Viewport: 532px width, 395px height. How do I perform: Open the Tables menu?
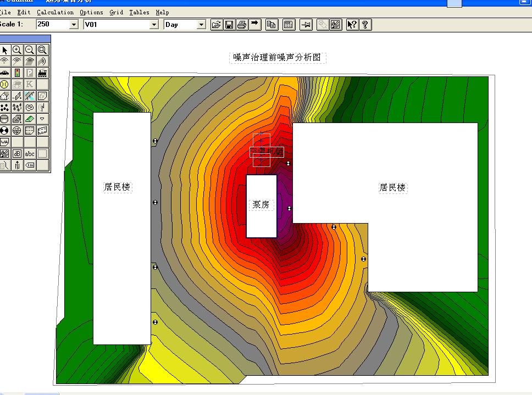coord(140,12)
